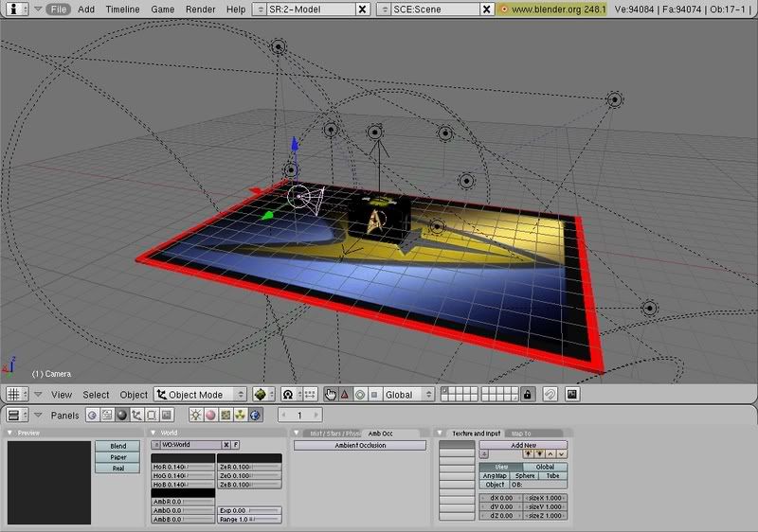Delete the SR:2-Model screen with X

[x=362, y=9]
